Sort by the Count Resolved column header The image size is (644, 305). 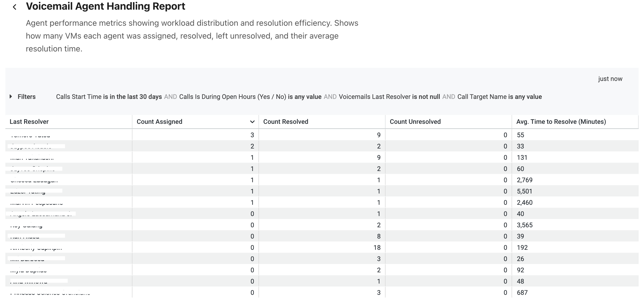(x=286, y=122)
